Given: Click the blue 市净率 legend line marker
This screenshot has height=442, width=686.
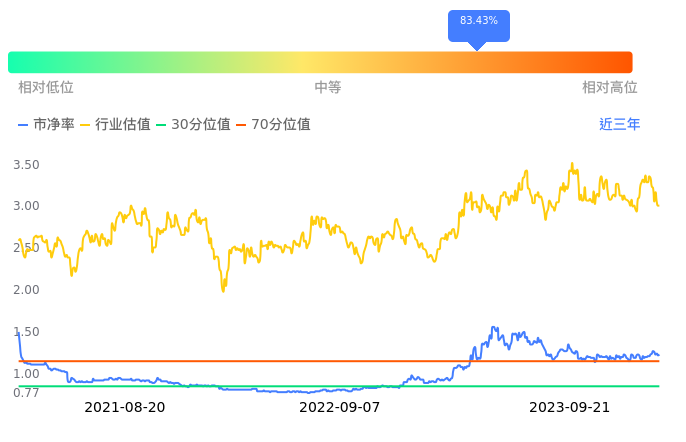Looking at the screenshot, I should [x=24, y=125].
